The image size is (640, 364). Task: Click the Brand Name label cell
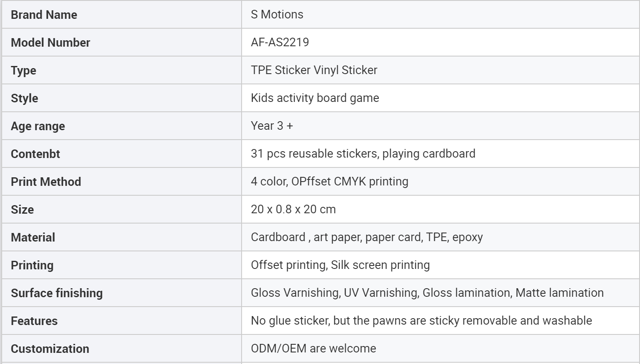pos(122,15)
